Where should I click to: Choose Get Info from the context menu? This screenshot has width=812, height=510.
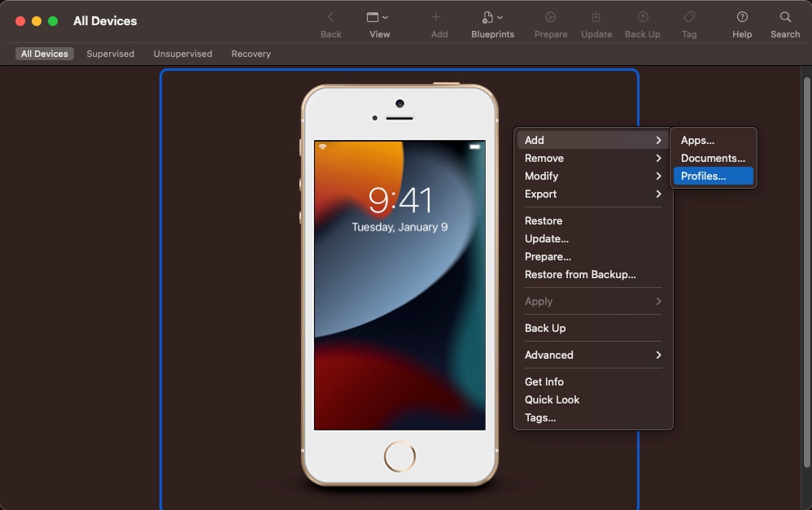(x=593, y=381)
